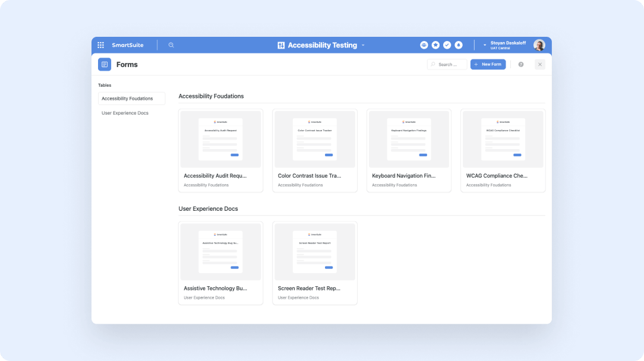The image size is (644, 361).
Task: Open Color Contrast Issue Tracker form thumbnail
Action: tap(315, 139)
